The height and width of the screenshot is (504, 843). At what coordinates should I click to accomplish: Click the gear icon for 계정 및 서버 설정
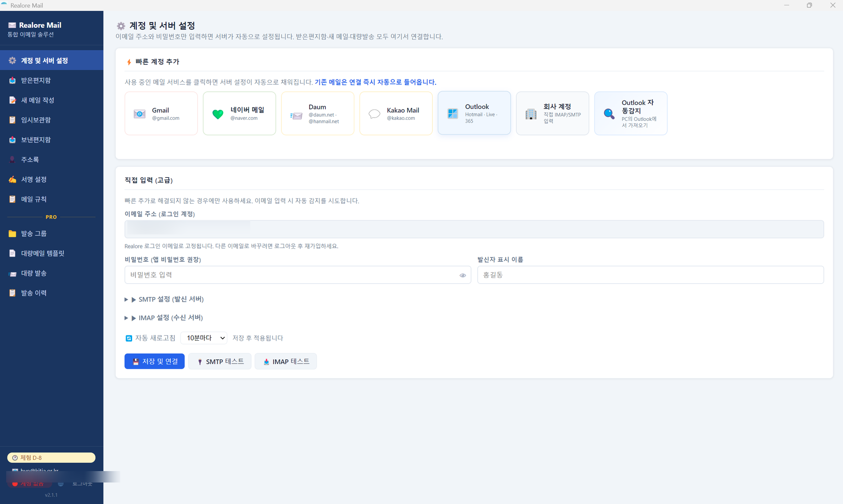(12, 61)
